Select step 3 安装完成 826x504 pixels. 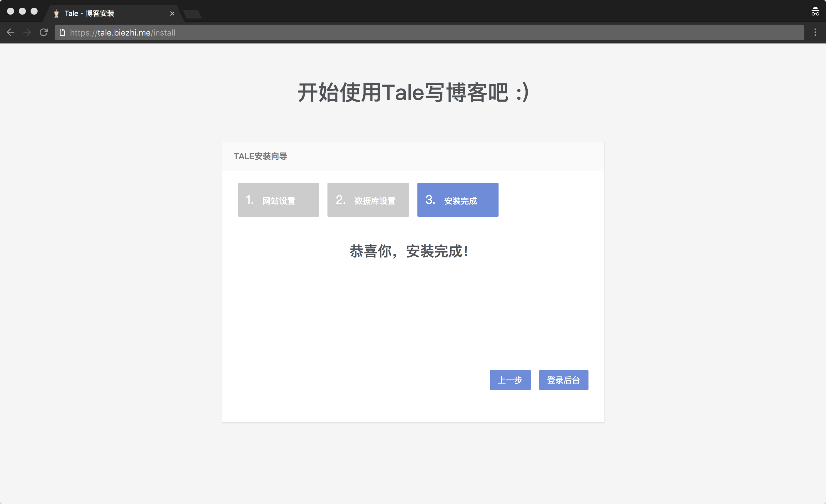pos(458,200)
